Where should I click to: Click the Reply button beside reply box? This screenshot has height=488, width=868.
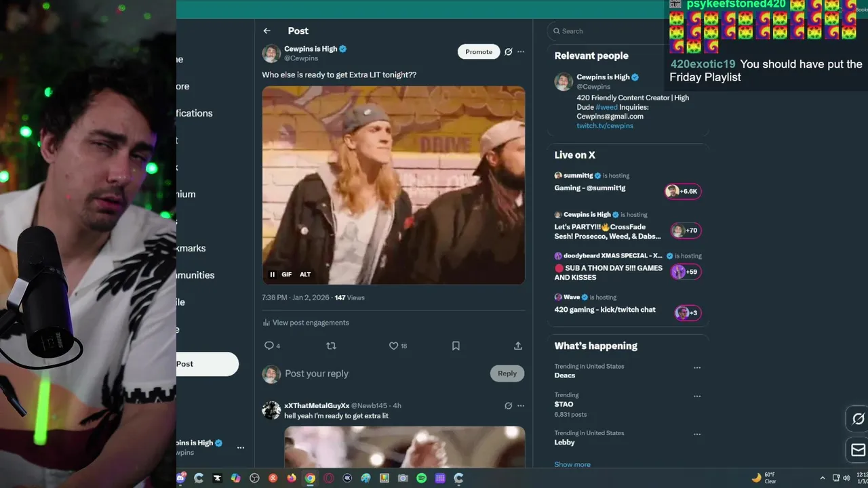(507, 373)
